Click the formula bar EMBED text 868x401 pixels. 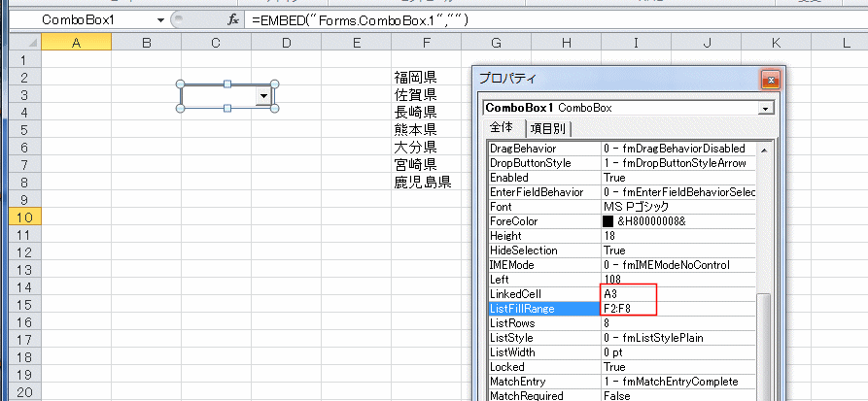pos(361,20)
